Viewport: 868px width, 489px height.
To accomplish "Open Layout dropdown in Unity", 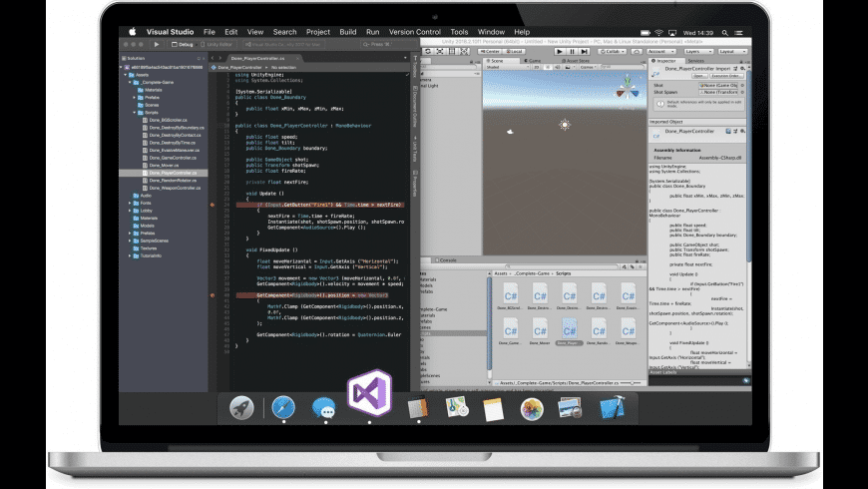I will [x=732, y=51].
